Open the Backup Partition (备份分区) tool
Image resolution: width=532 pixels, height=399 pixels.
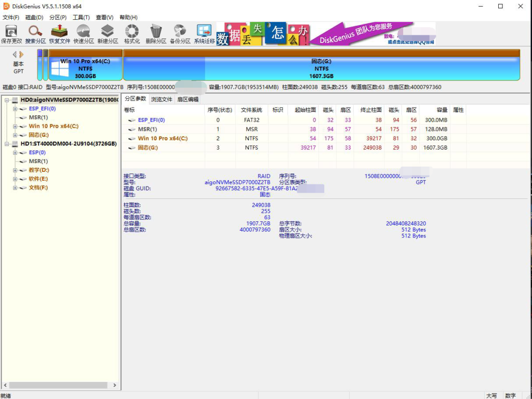click(180, 34)
